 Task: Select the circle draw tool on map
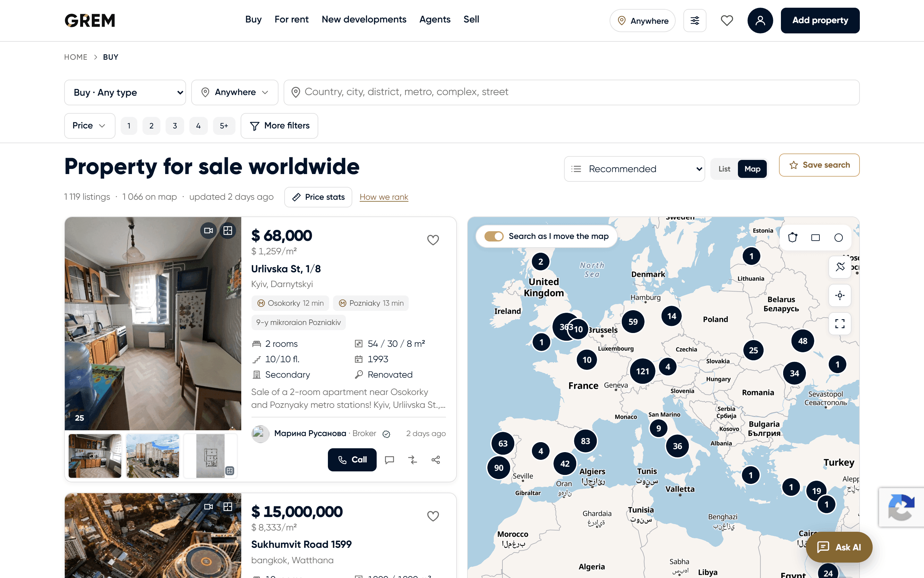point(838,238)
